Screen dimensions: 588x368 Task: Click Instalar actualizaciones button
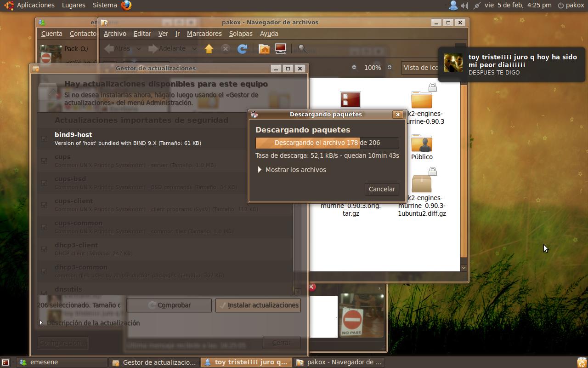(258, 305)
